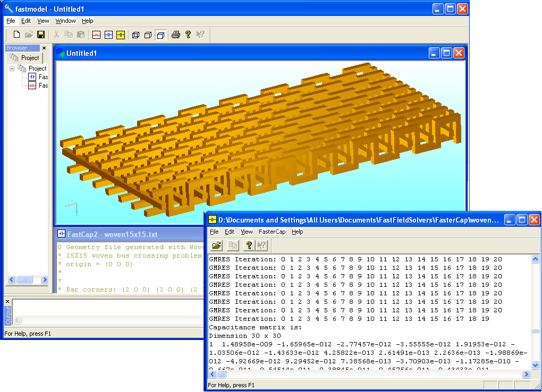Click the New document icon in fastmodel toolbar
Viewport: 542px width, 392px height.
[x=16, y=35]
